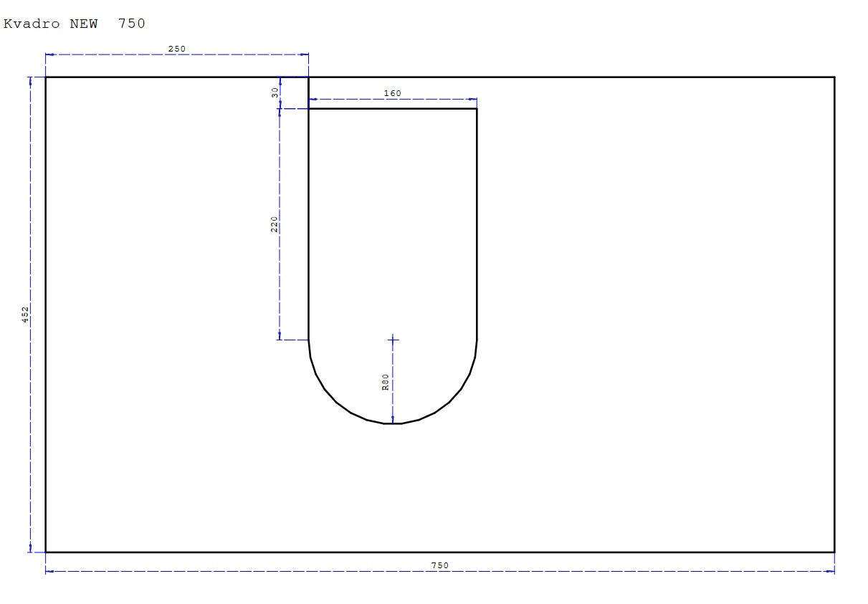
Task: Click the cutout's top horizontal edge
Action: [x=393, y=109]
